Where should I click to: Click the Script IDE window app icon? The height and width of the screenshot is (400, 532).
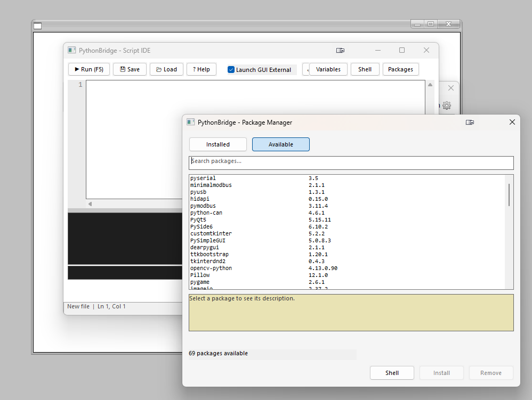71,50
